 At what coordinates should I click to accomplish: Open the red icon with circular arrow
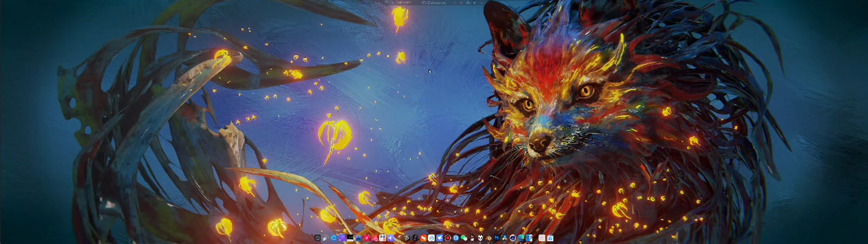375,238
